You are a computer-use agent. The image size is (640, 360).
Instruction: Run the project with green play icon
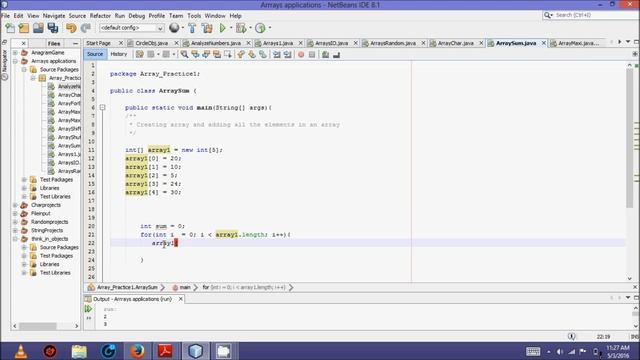coord(222,28)
